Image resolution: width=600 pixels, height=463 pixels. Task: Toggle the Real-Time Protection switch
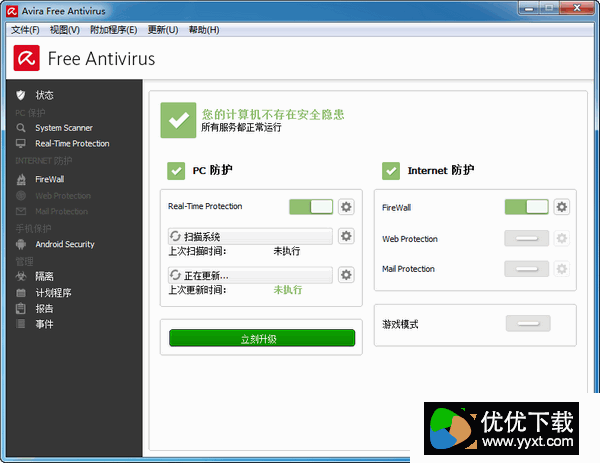(311, 207)
